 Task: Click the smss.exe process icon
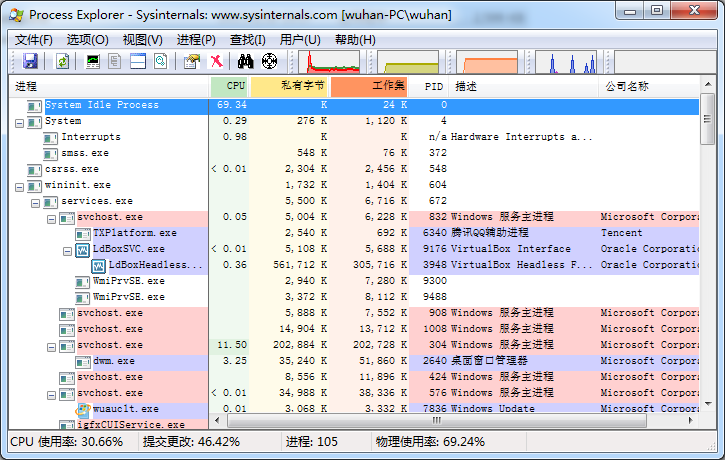[50, 154]
